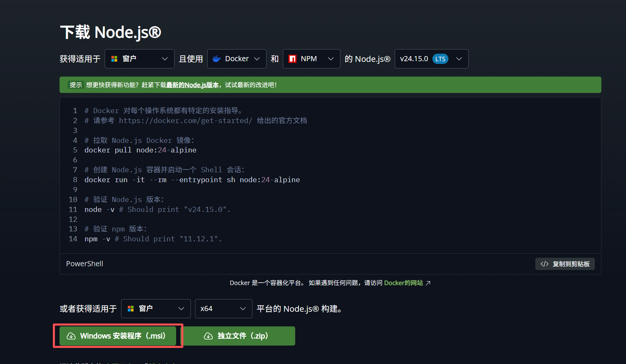This screenshot has height=364, width=626.
Task: Click the comment "# 拉取 Node.js Docker 镜像:"
Action: coord(139,140)
